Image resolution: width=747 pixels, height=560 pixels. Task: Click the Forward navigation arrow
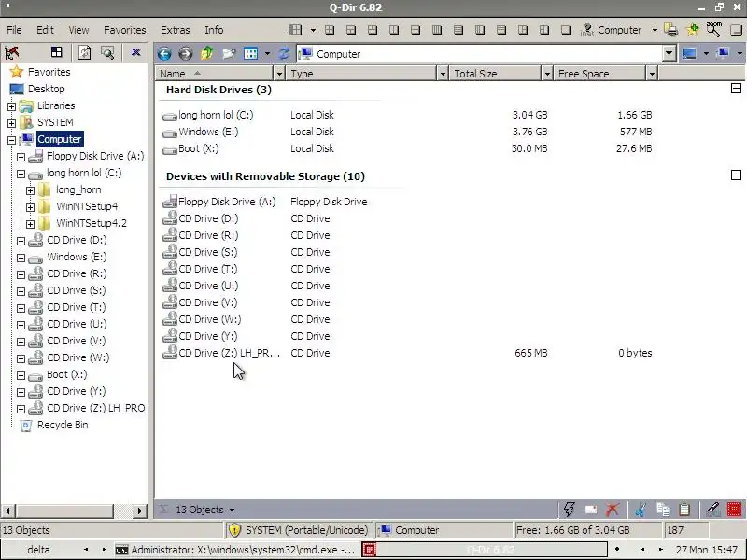185,54
